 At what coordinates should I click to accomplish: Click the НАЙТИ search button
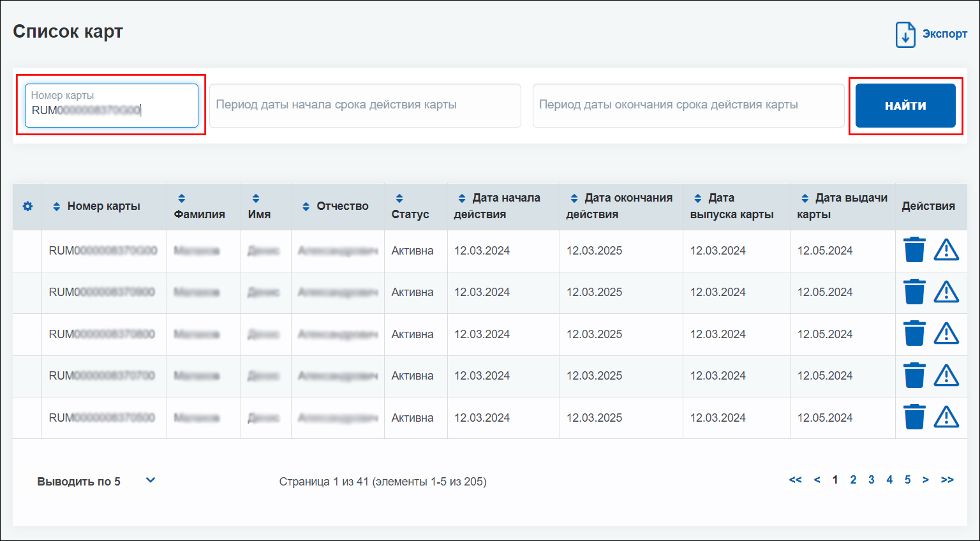[905, 105]
